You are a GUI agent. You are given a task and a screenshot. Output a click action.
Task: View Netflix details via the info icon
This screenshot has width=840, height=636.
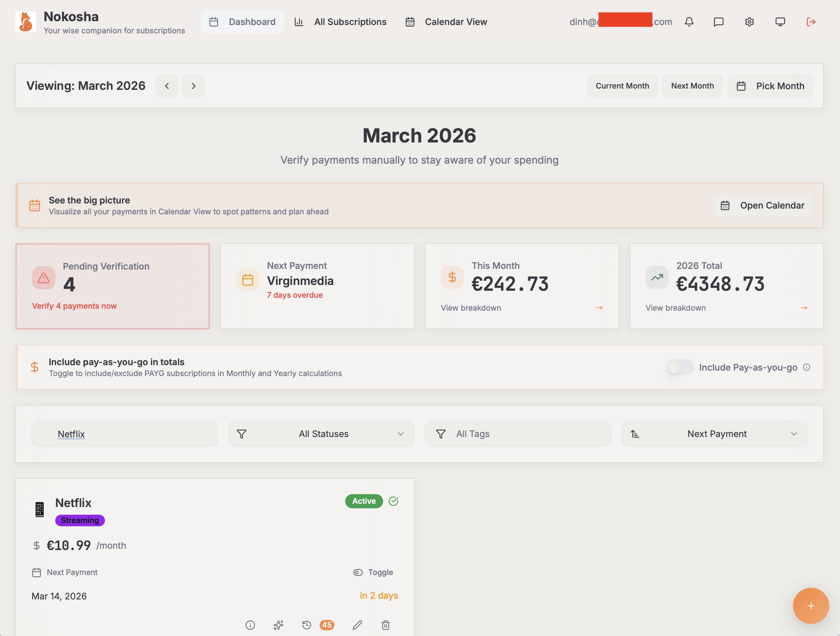point(250,625)
